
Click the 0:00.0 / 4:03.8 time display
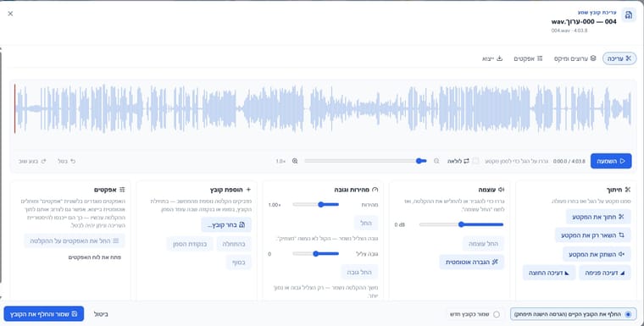click(569, 162)
